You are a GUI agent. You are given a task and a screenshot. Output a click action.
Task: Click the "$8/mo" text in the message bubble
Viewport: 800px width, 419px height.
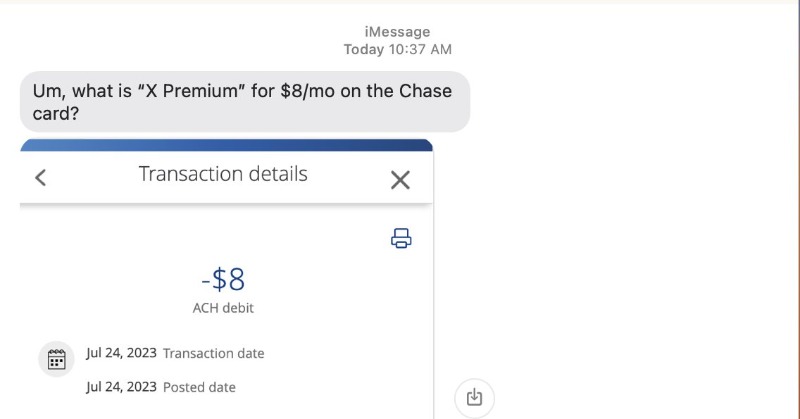point(308,91)
